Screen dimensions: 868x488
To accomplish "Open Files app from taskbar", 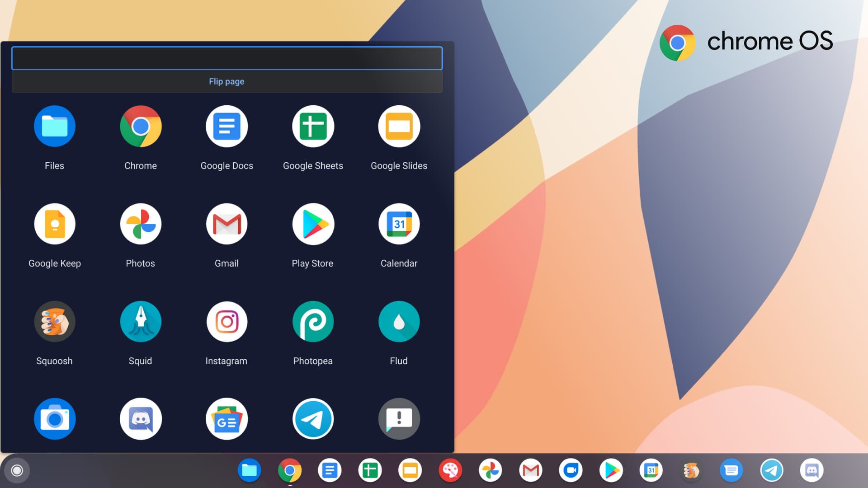I will (249, 470).
